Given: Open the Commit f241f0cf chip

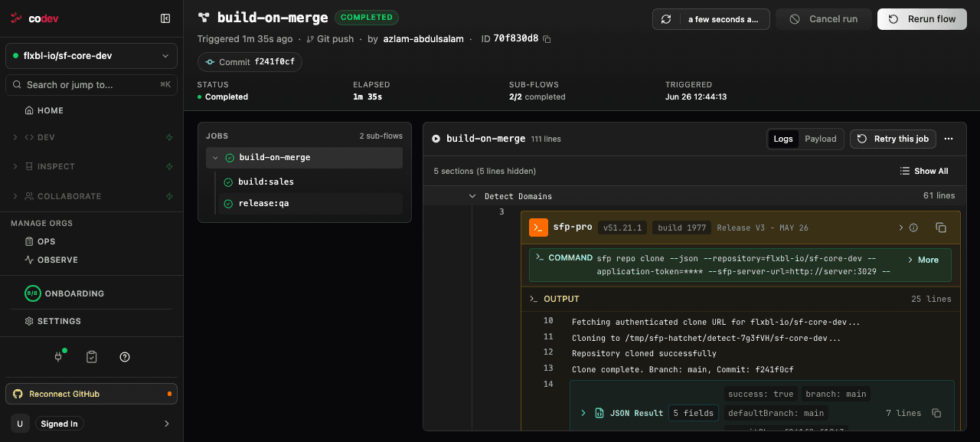Looking at the screenshot, I should [x=250, y=62].
